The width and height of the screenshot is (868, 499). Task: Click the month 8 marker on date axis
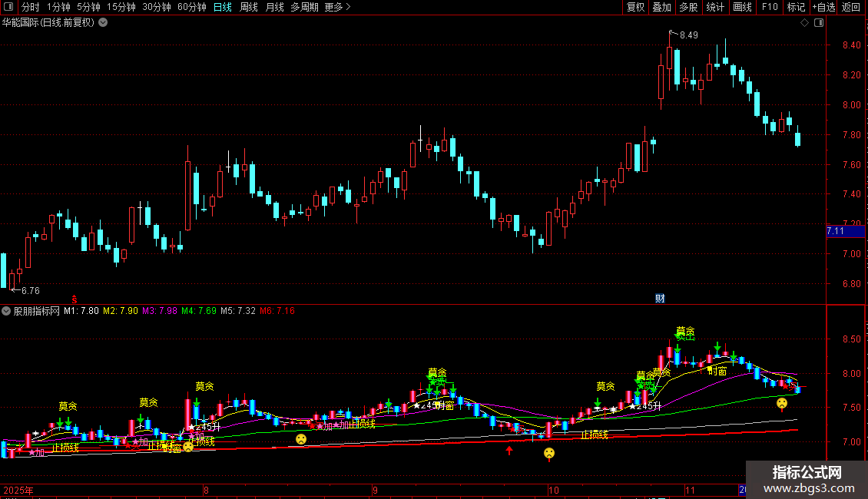click(x=206, y=490)
